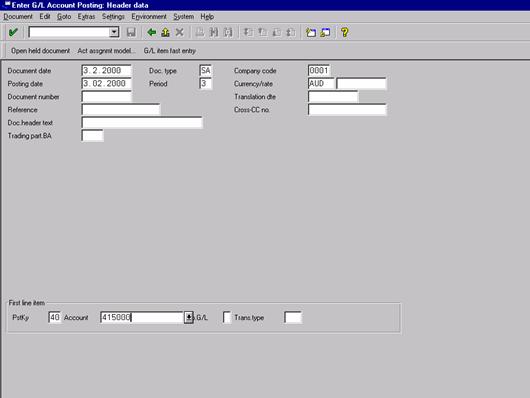Click the Translation dte field
This screenshot has width=530, height=398.
coord(333,97)
